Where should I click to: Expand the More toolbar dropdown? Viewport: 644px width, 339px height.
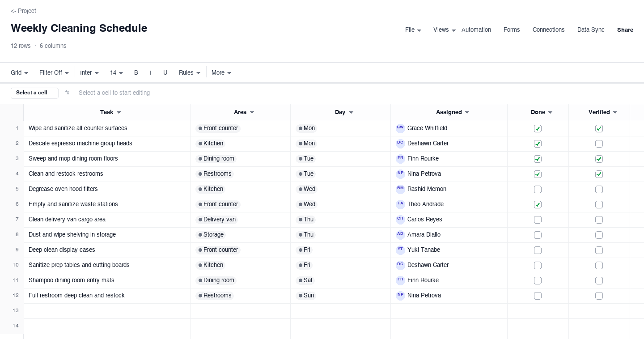click(221, 72)
